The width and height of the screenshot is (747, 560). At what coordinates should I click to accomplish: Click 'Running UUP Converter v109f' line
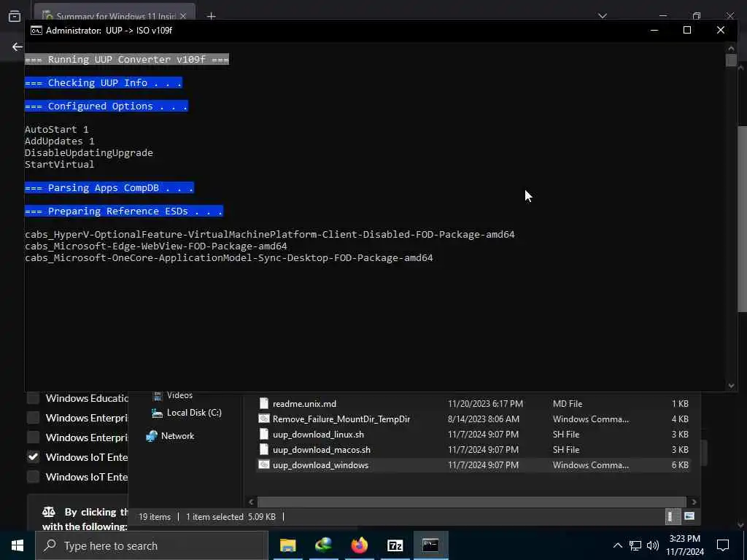pos(127,59)
